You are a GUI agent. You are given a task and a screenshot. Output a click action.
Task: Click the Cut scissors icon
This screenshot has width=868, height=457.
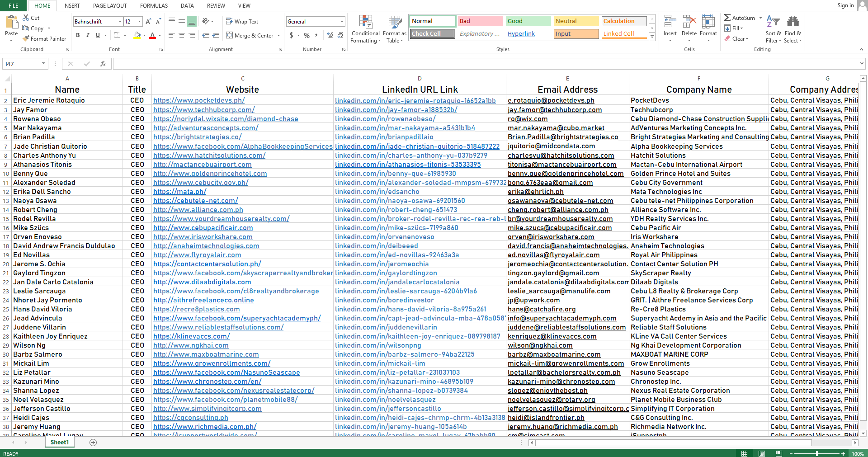pos(26,18)
